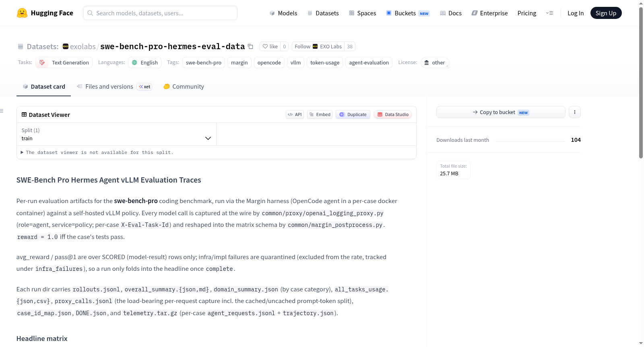Click Log In
The image size is (644, 347).
coord(576,13)
